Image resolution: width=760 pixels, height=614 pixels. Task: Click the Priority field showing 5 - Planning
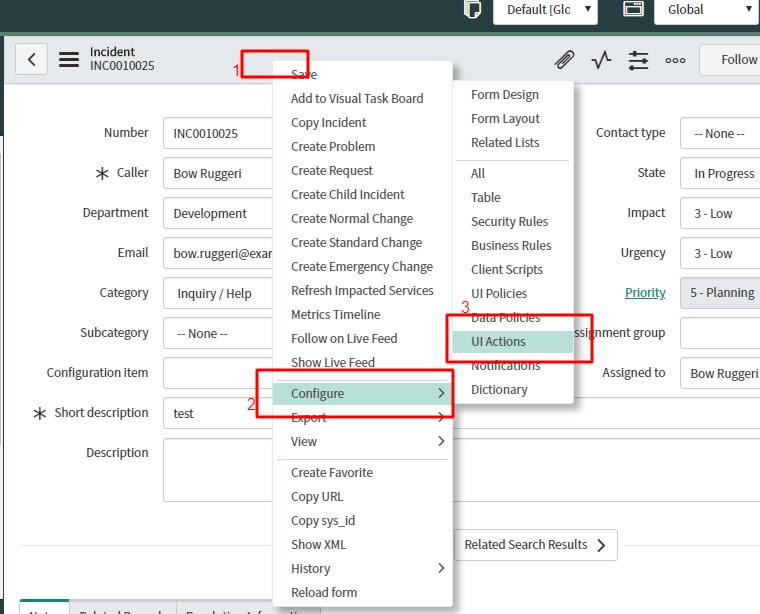pos(720,293)
